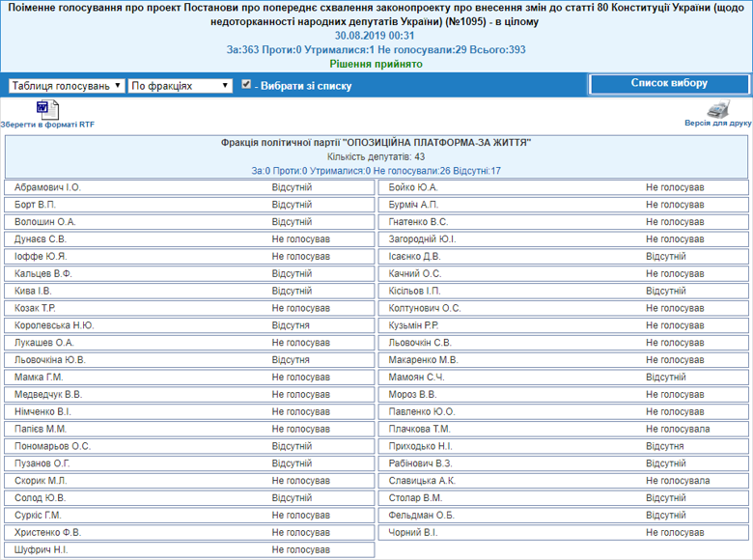Select deputy row 'Макаренко М.В.'
Viewport: 753px width, 560px height.
[x=564, y=360]
